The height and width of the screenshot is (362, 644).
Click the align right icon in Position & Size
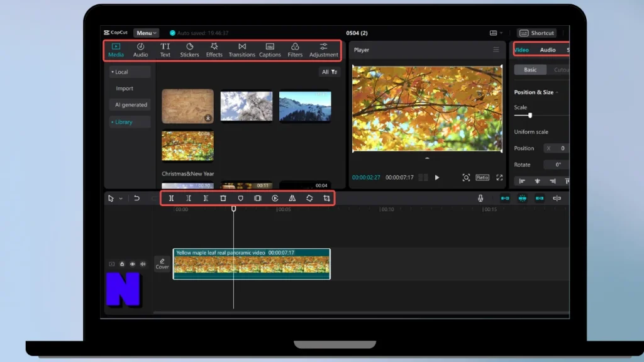552,181
